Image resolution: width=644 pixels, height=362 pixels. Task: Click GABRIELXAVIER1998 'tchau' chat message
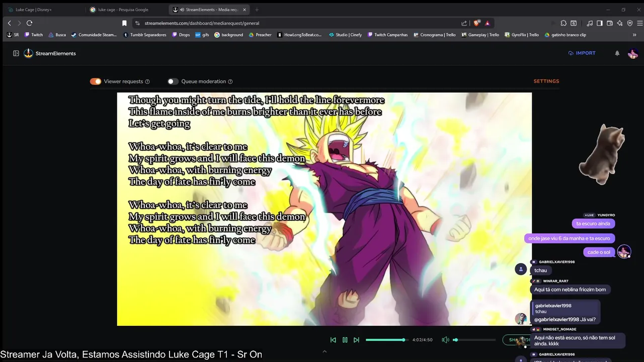[x=541, y=270]
